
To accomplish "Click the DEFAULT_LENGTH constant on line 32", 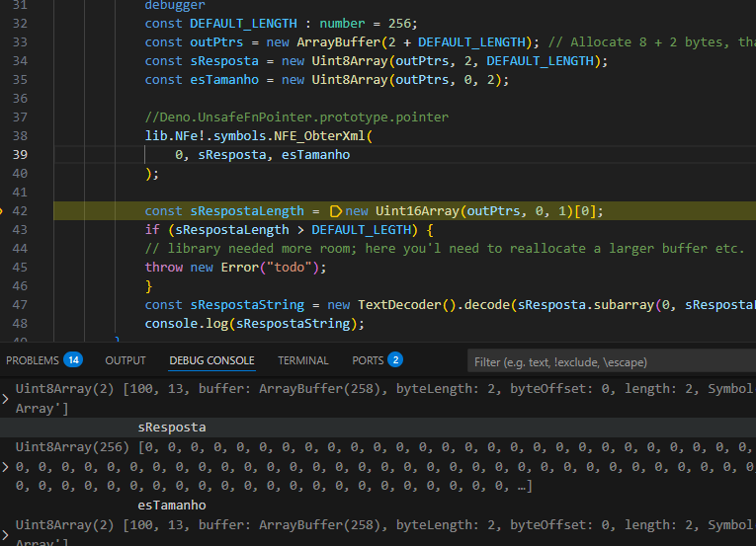I will [243, 24].
